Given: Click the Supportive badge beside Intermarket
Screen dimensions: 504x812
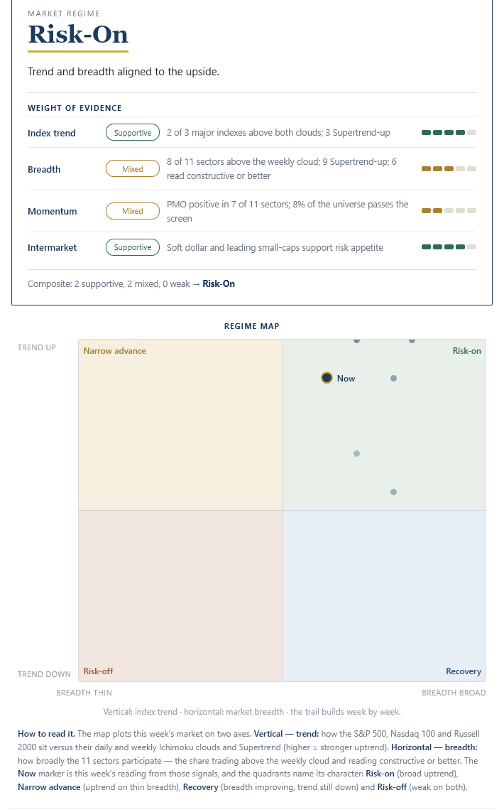Looking at the screenshot, I should pyautogui.click(x=133, y=247).
